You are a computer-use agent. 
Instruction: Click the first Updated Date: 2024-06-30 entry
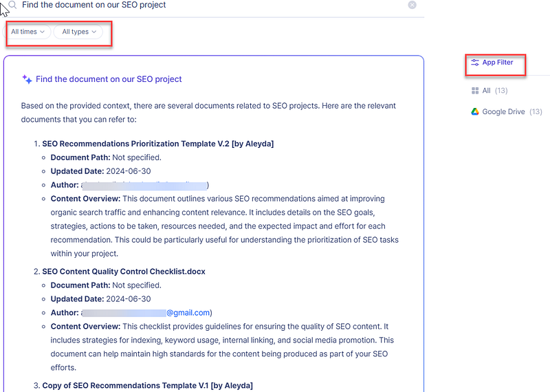pos(100,171)
